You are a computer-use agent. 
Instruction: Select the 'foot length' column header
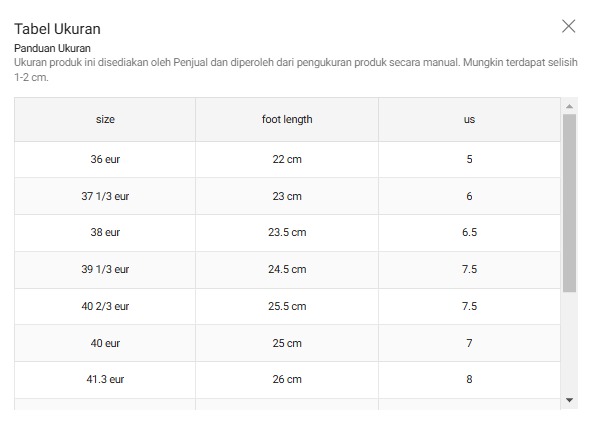tap(287, 119)
